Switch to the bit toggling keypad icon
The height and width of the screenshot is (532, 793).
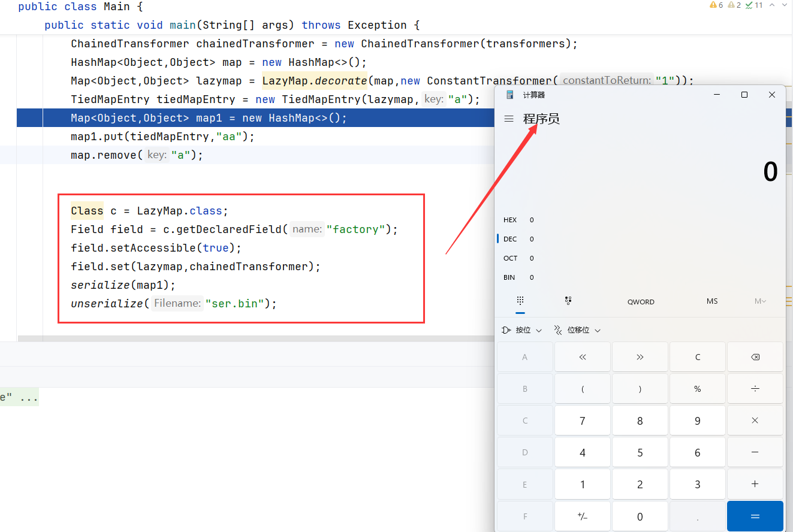point(568,301)
